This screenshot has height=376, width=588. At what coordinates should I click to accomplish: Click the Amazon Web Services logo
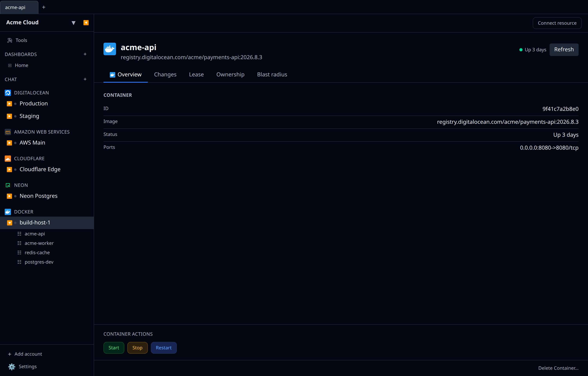(8, 132)
